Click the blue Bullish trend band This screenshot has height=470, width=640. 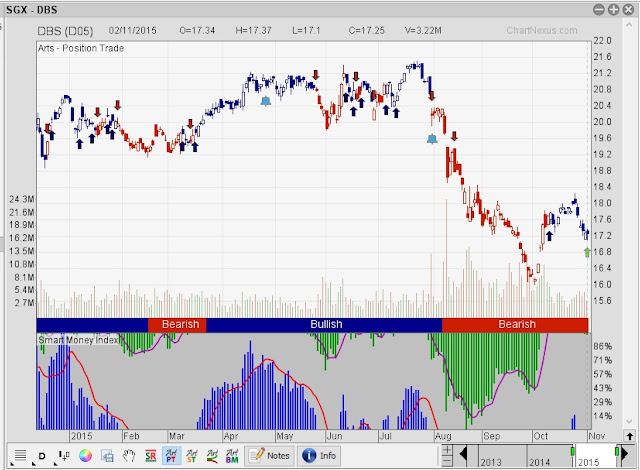(324, 325)
